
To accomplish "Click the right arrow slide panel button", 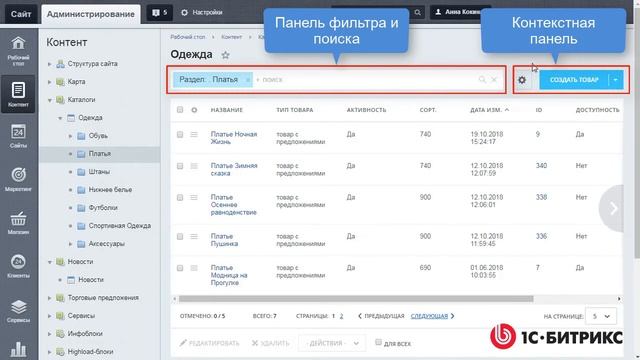I will point(611,209).
